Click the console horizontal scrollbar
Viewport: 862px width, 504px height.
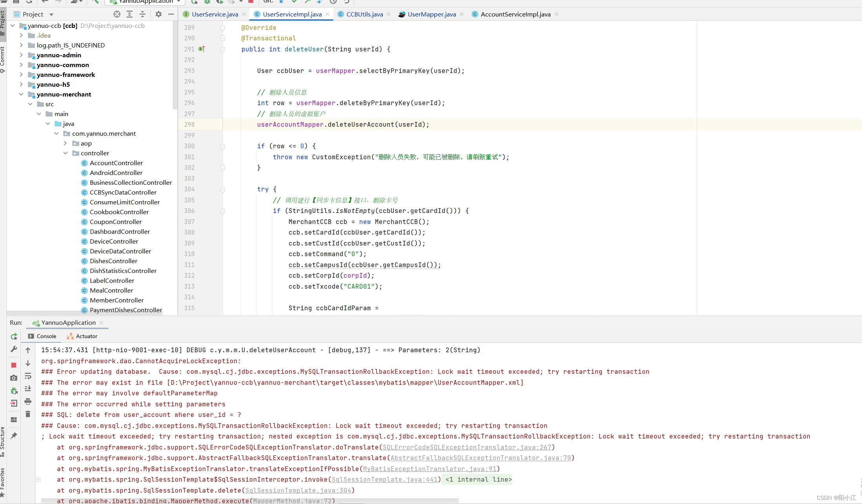250,501
